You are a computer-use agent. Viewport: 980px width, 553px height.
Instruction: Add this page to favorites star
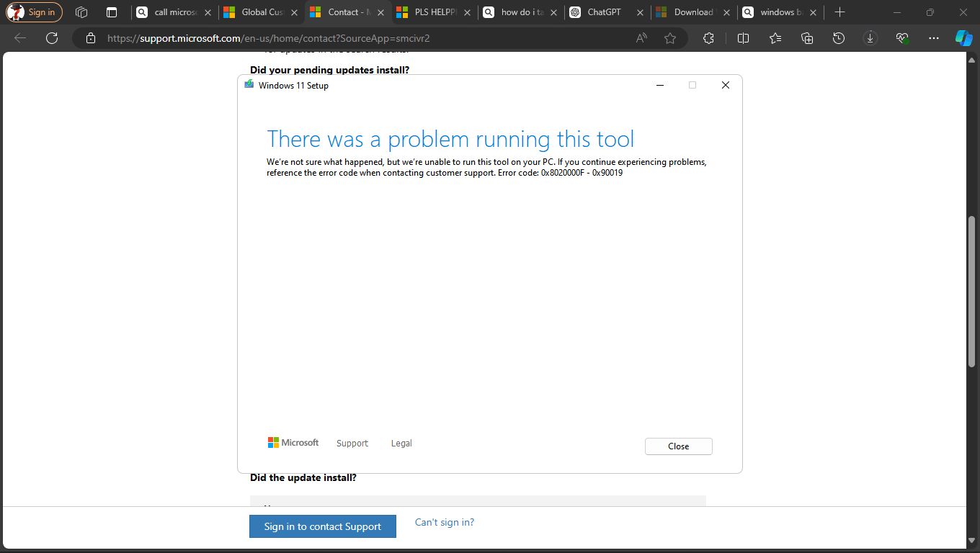pos(670,38)
